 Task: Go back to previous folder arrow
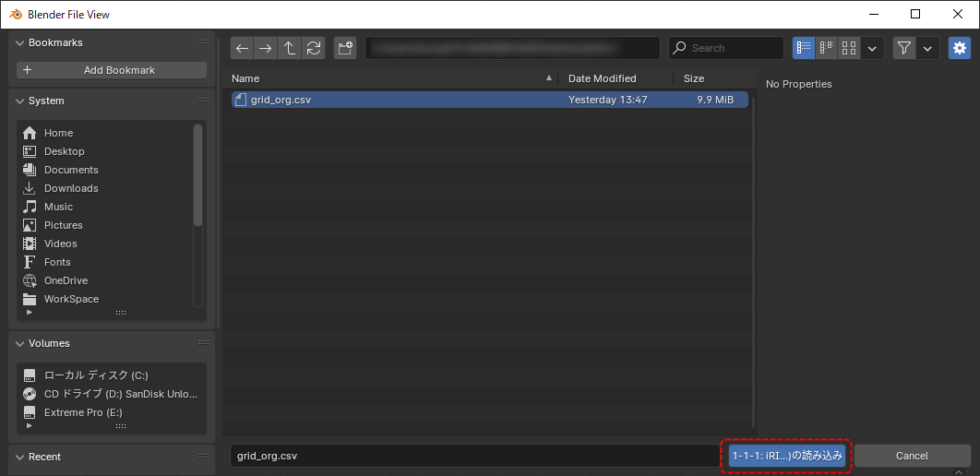point(242,48)
